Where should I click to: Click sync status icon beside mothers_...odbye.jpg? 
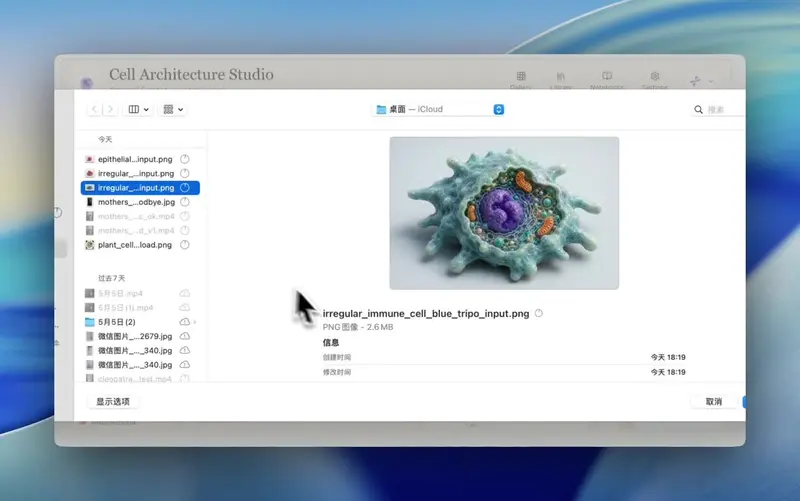point(185,202)
